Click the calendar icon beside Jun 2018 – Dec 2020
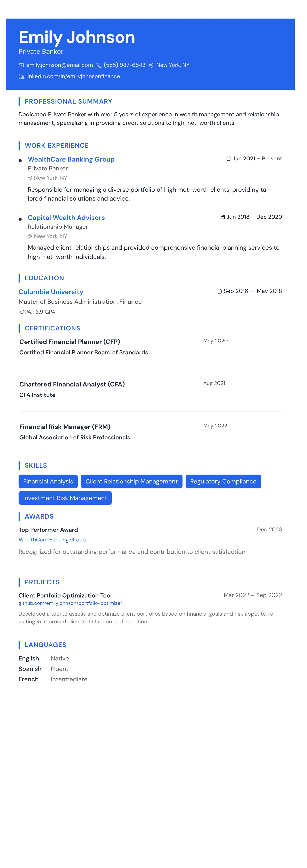307x868 pixels. [223, 217]
